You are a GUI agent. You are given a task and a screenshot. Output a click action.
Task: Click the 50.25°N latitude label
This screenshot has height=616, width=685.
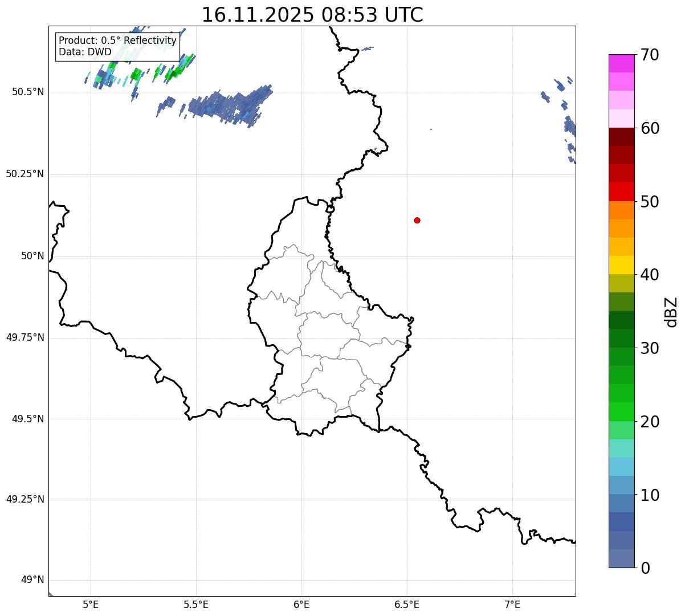point(25,174)
